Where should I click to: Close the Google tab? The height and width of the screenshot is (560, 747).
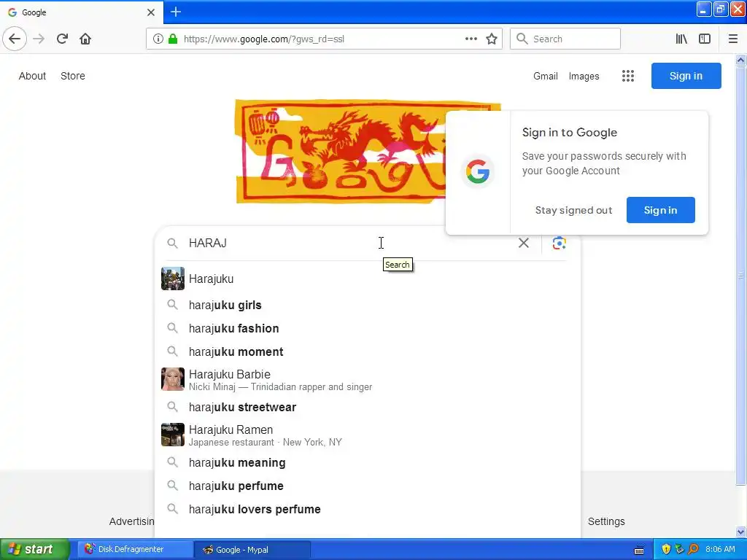[151, 12]
